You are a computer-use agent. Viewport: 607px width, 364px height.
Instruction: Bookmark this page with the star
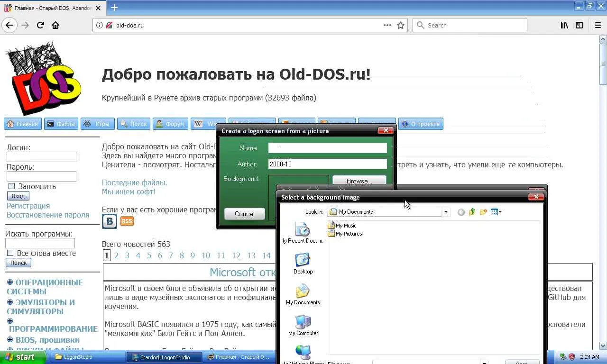click(x=401, y=25)
